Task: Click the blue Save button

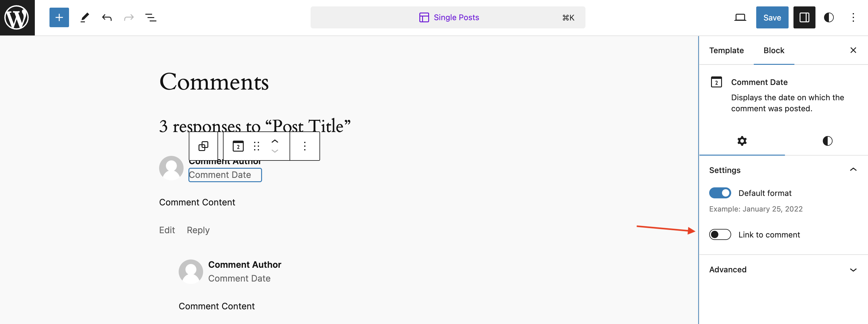Action: (x=772, y=17)
